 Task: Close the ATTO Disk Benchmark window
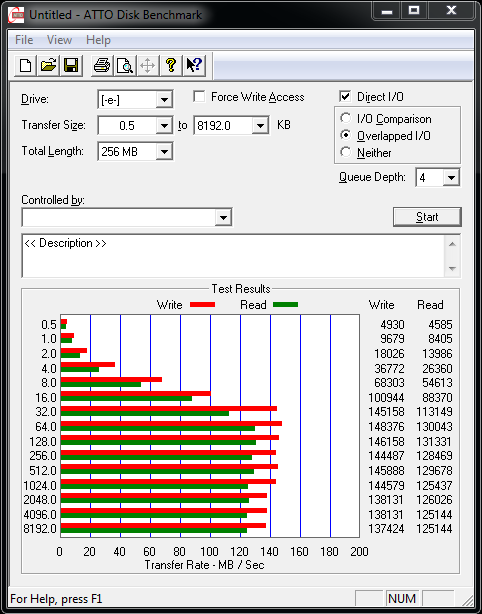coord(451,11)
